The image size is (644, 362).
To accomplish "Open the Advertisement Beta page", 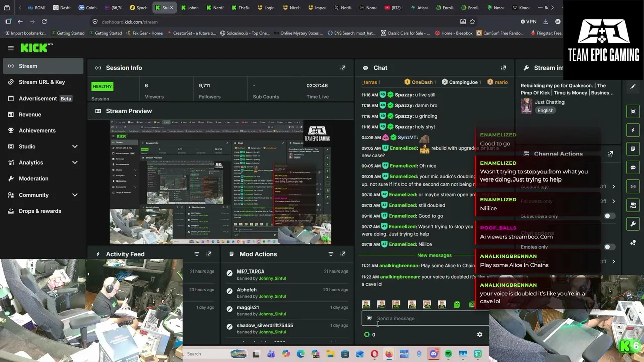I will (43, 98).
